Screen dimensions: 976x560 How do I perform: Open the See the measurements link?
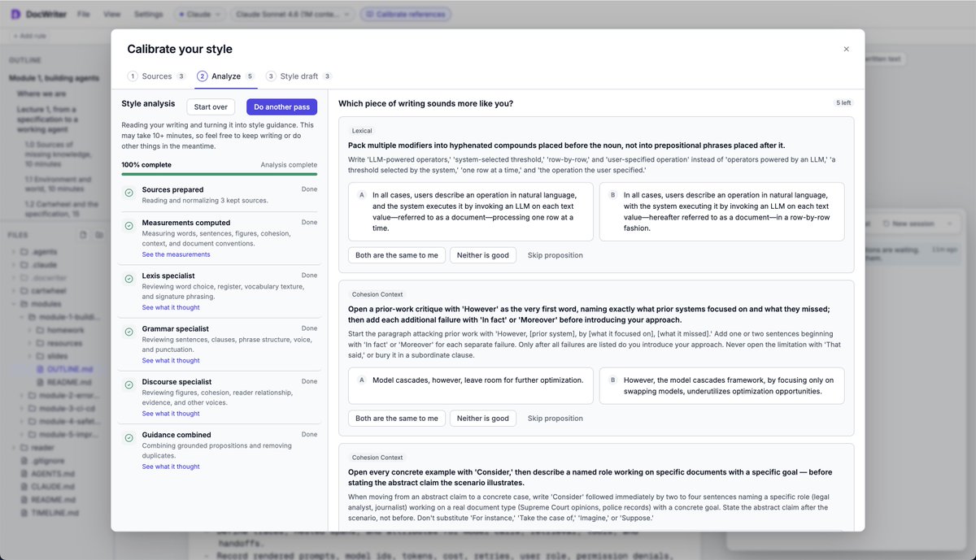click(176, 254)
